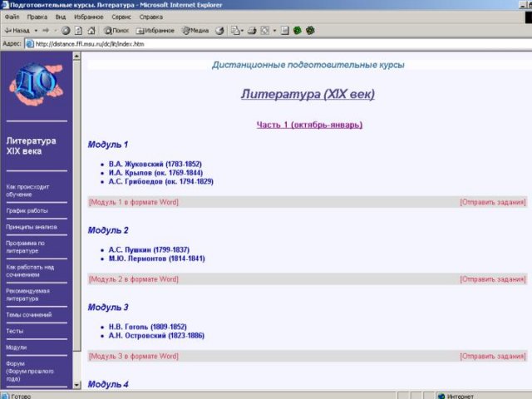The image size is (532, 399).
Task: Click the first green toolbar icon
Action: pyautogui.click(x=298, y=31)
